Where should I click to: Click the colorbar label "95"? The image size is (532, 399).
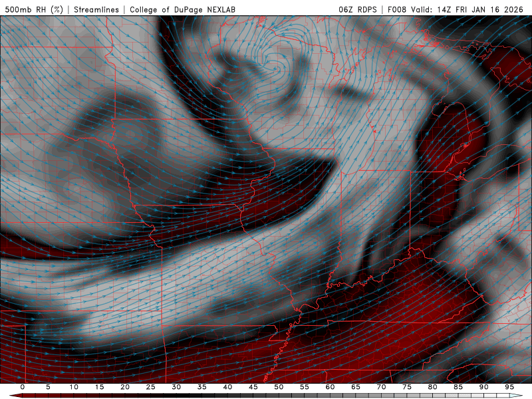509,387
